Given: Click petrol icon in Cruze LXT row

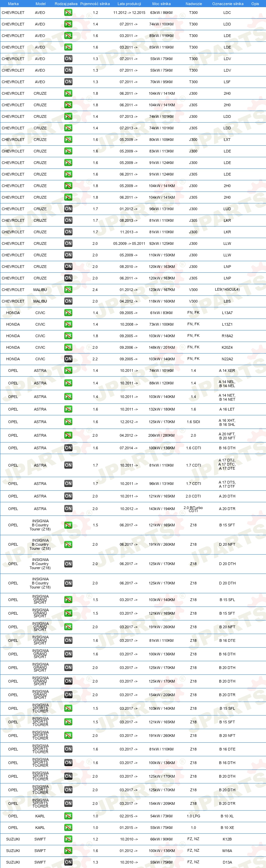Looking at the screenshot, I should 68,140.
